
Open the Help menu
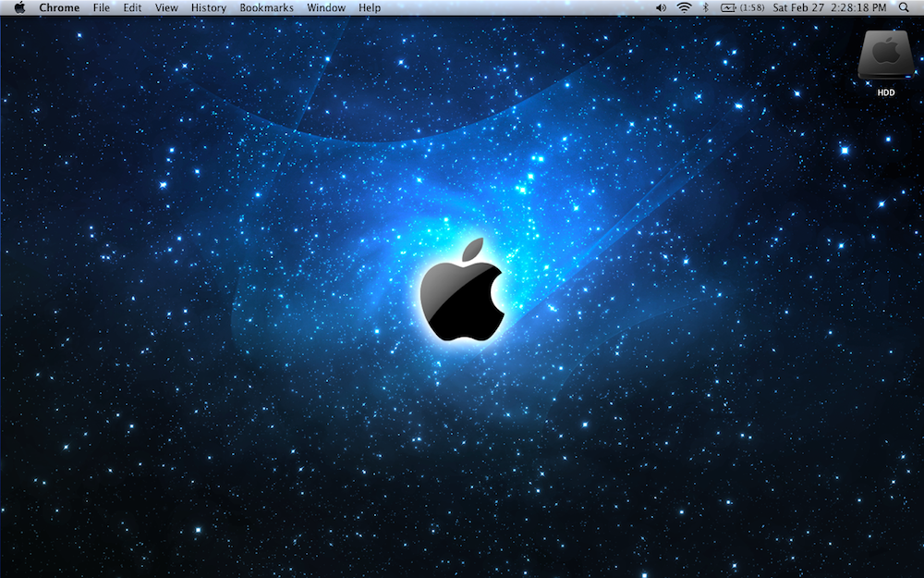(370, 7)
